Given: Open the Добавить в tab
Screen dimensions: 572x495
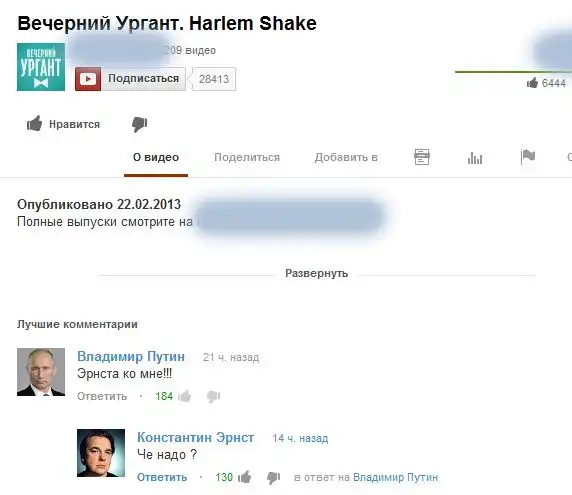Looking at the screenshot, I should pos(346,157).
